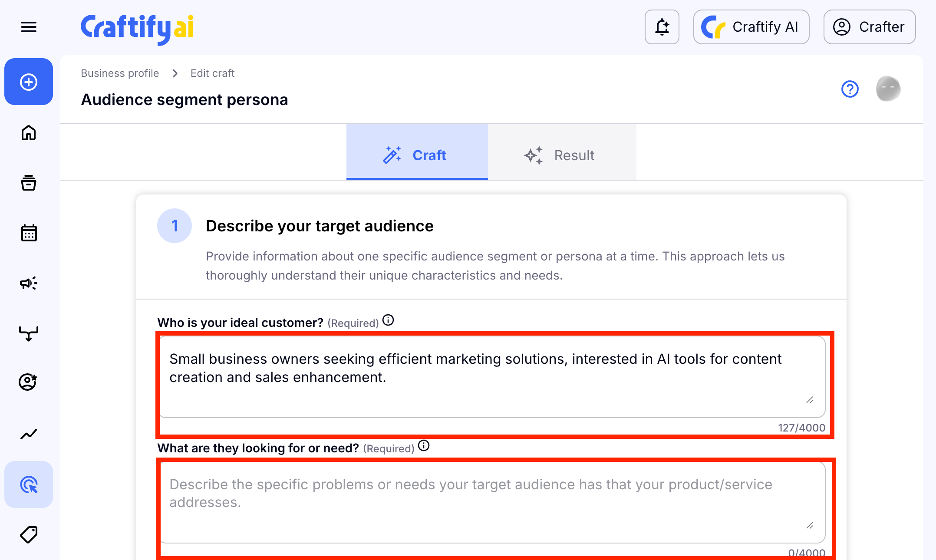Open the megaphone campaigns icon
This screenshot has width=936, height=560.
click(x=29, y=283)
